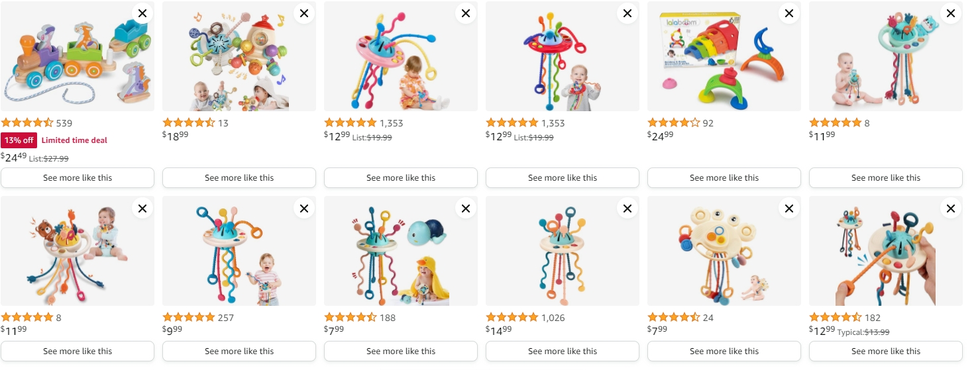Dismiss the $18.99 baby toy set

tap(304, 14)
